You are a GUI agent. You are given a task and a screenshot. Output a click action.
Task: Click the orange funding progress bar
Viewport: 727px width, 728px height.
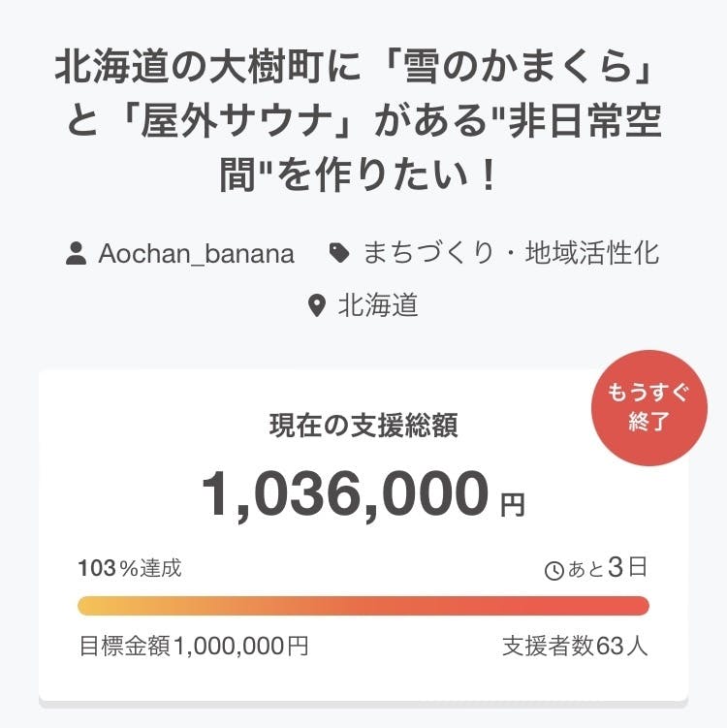(x=363, y=606)
